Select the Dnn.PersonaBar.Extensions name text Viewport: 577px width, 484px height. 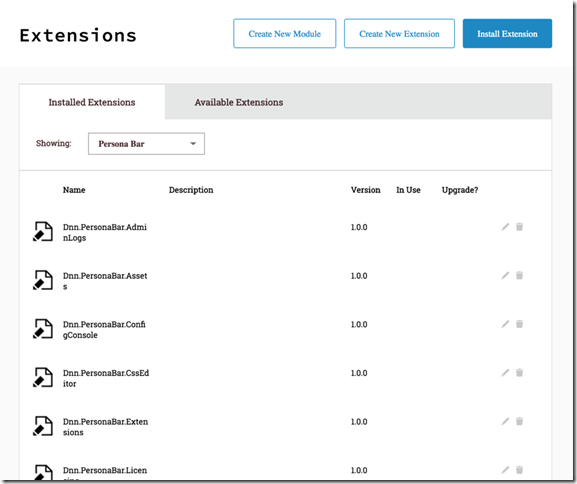[x=105, y=427]
